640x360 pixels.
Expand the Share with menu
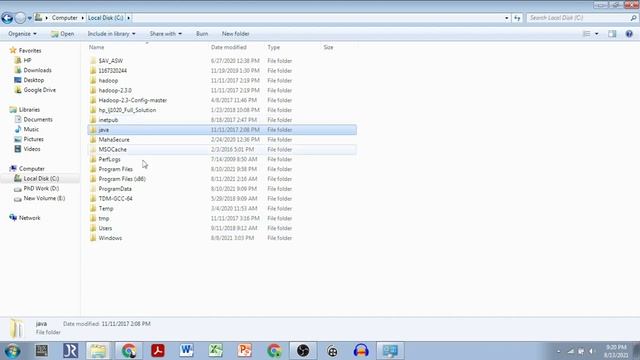(166, 34)
